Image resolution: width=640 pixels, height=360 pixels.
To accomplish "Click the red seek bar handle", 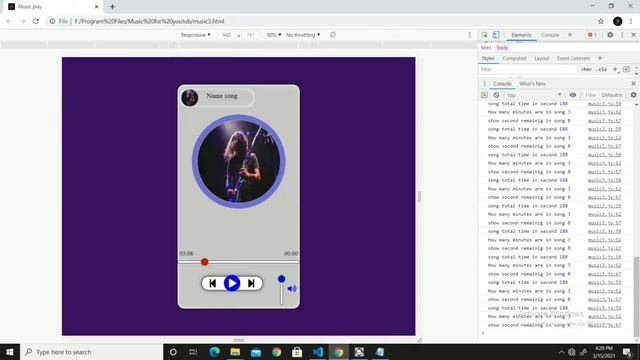I will tap(204, 262).
